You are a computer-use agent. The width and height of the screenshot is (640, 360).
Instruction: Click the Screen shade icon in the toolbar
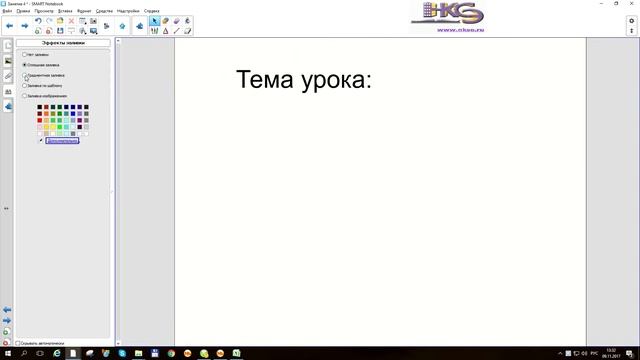71,31
